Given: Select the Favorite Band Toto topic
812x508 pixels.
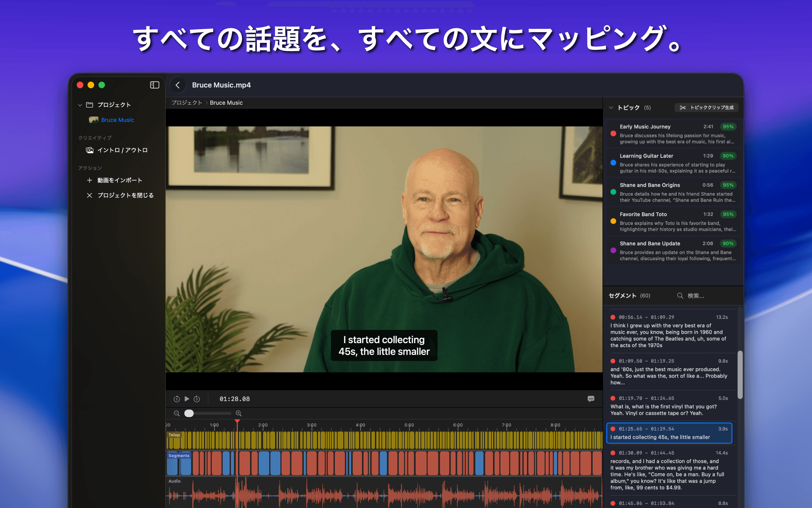Looking at the screenshot, I should click(x=673, y=222).
